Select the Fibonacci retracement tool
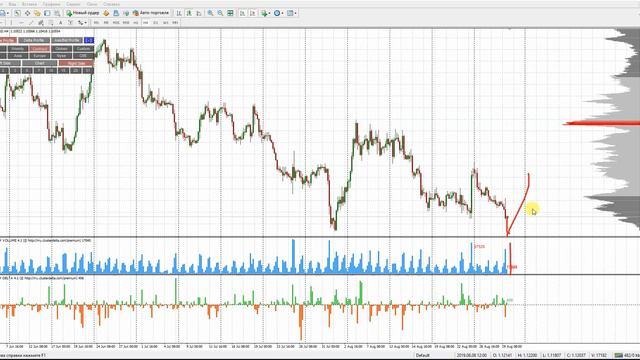Viewport: 640px width, 360px height. [51, 22]
